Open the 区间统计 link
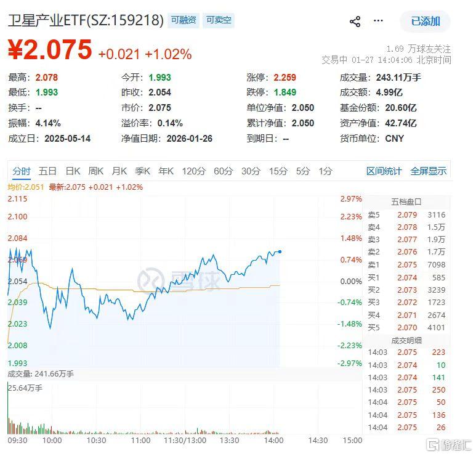 point(384,171)
